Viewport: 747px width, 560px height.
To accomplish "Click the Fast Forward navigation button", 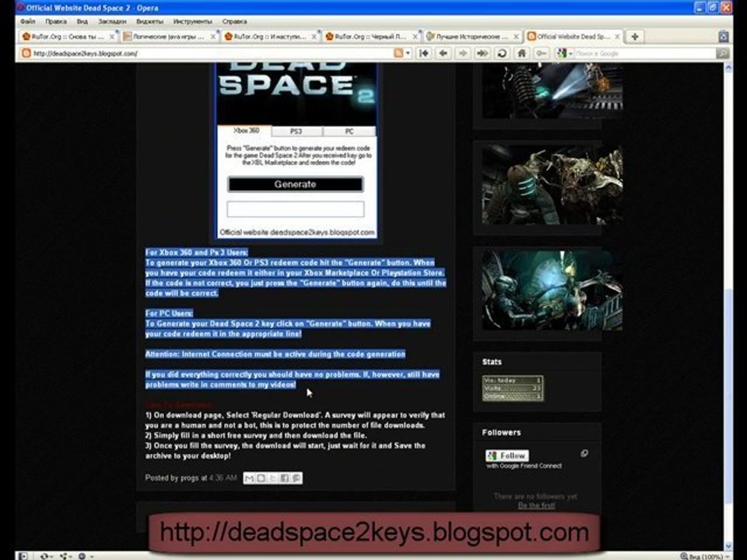I will (x=482, y=54).
